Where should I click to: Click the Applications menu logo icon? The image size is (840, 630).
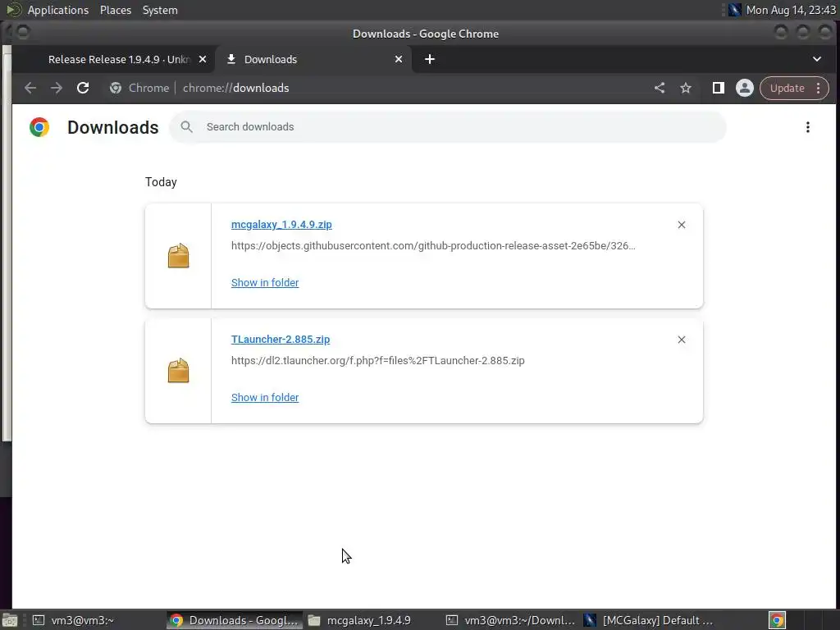(x=13, y=10)
